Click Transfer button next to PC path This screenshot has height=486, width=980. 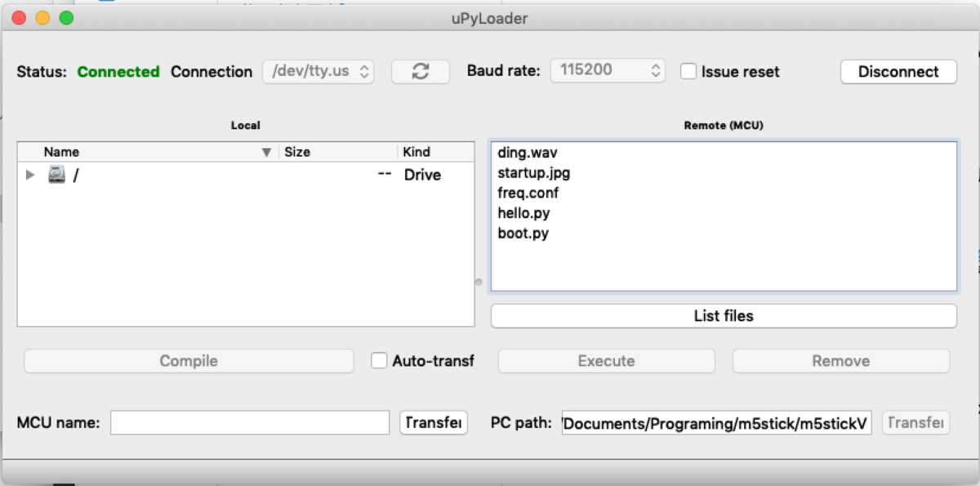(x=915, y=423)
